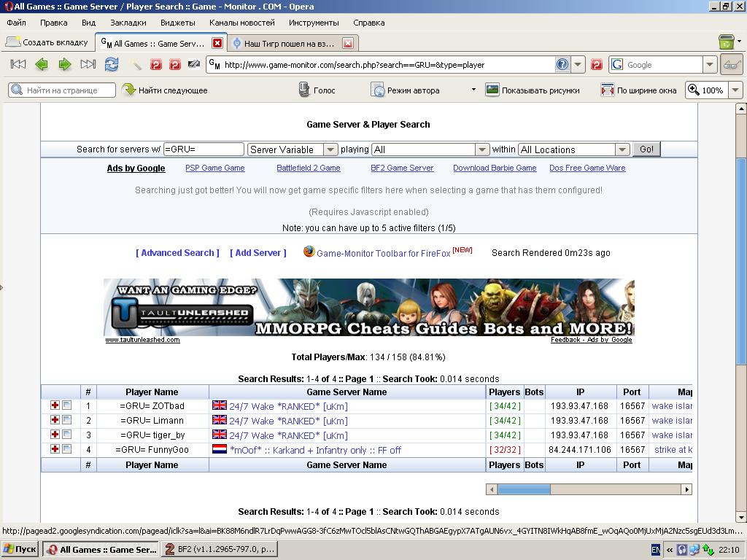Click the help icon in address bar
Screen dimensions: 747x560
(x=562, y=64)
